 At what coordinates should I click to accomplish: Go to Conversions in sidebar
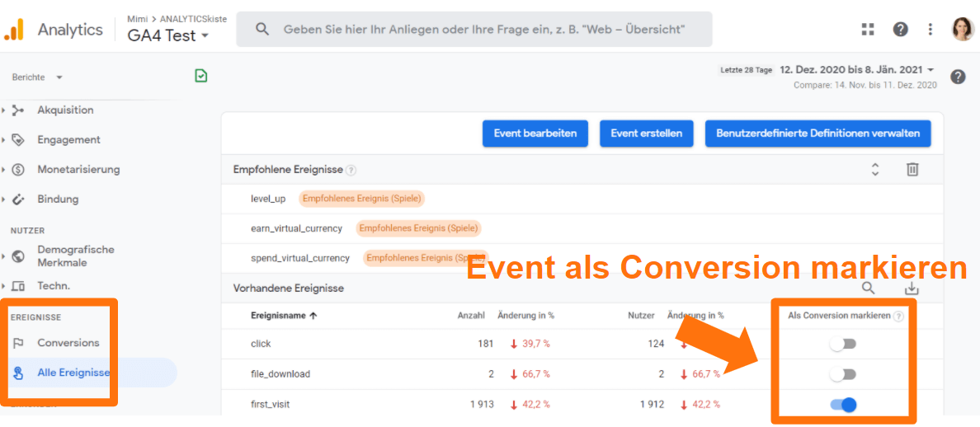click(x=68, y=343)
